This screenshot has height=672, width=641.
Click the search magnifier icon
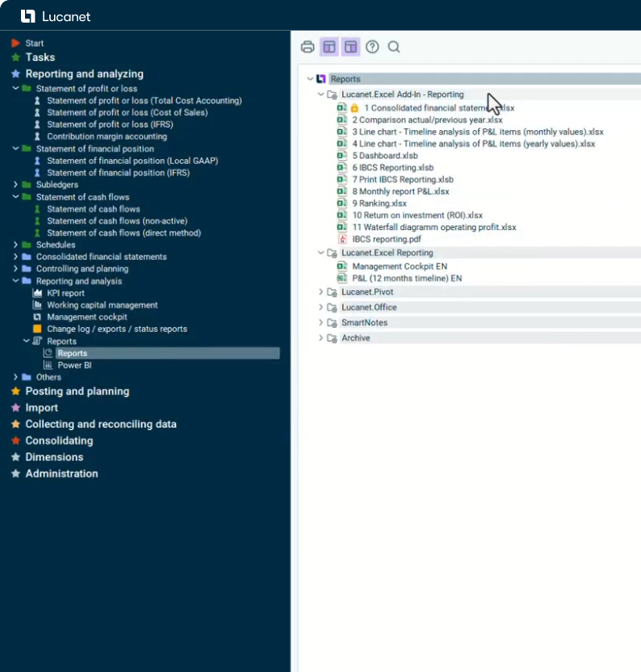coord(394,47)
